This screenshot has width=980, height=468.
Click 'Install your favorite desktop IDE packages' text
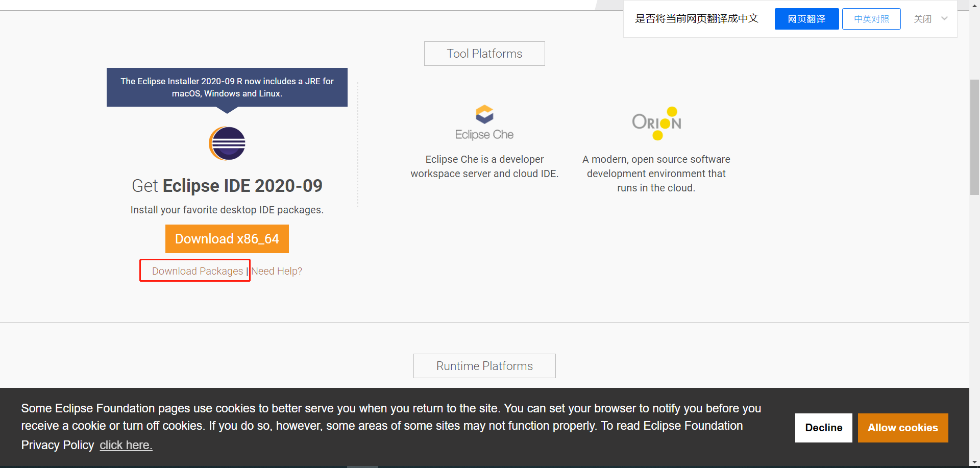(227, 210)
